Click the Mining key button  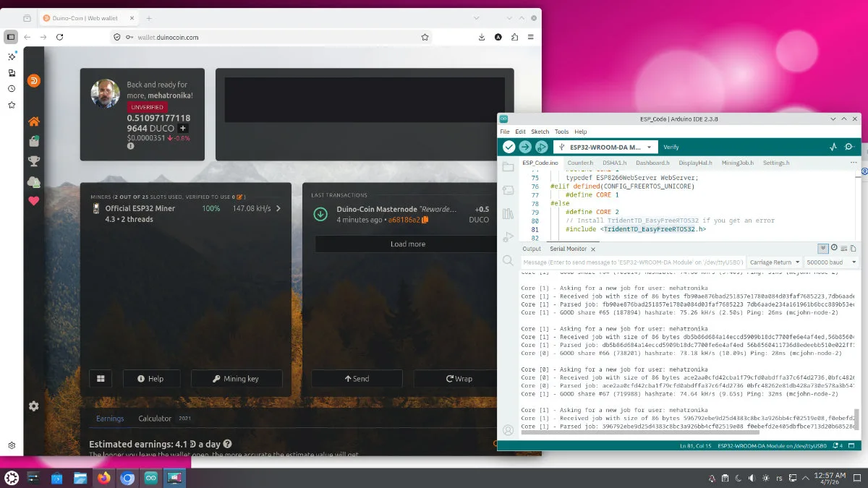[236, 379]
